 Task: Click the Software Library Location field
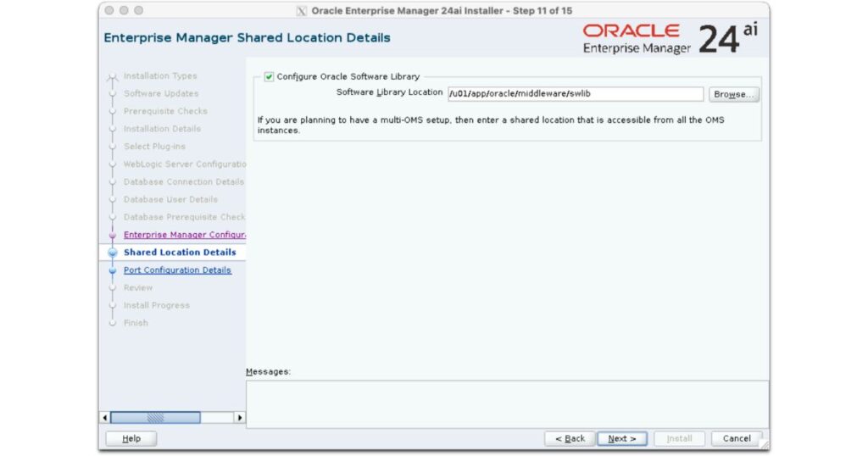click(x=576, y=94)
